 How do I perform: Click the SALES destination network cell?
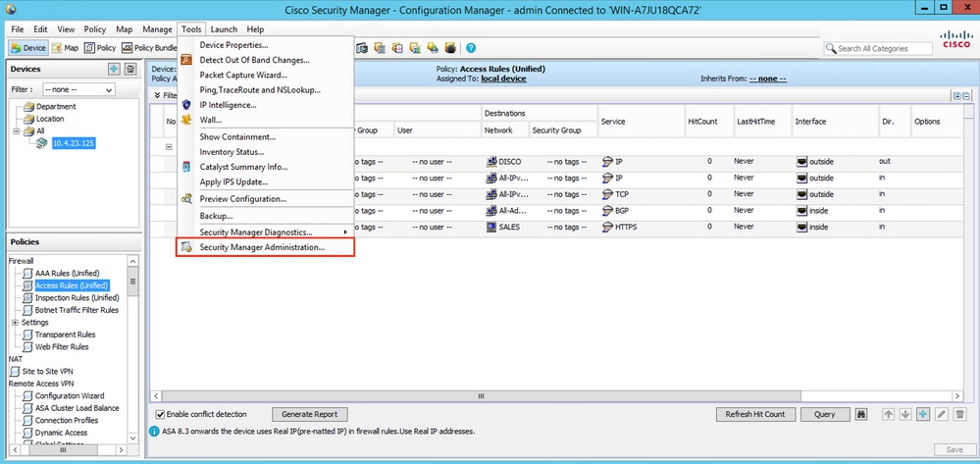[505, 227]
